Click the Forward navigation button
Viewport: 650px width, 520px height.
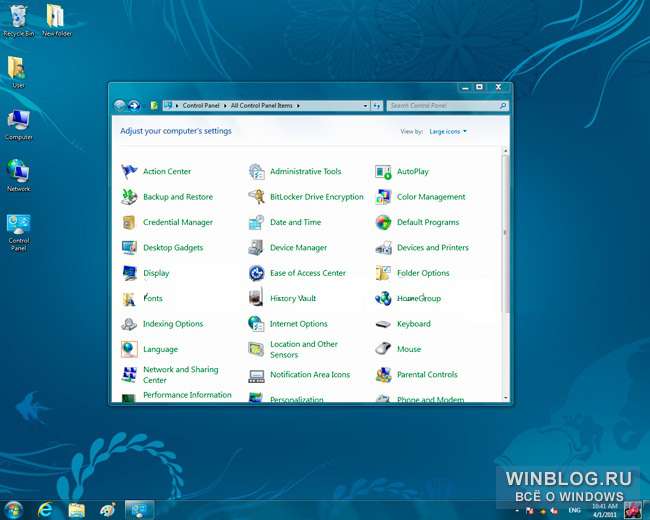[134, 106]
